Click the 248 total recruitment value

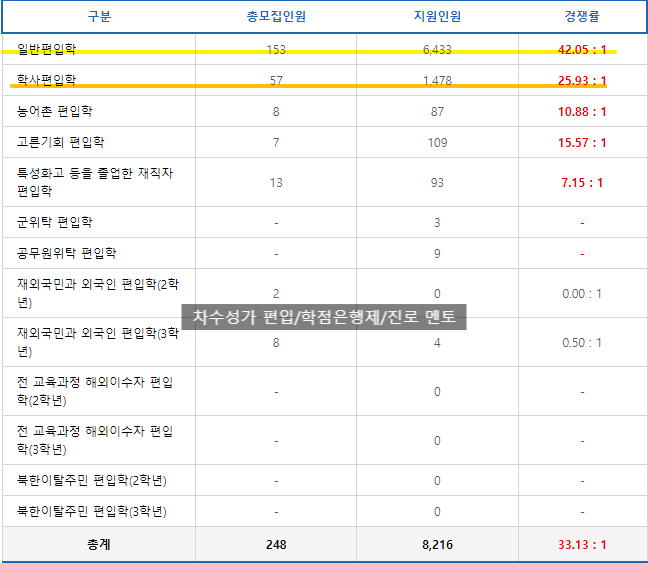276,545
